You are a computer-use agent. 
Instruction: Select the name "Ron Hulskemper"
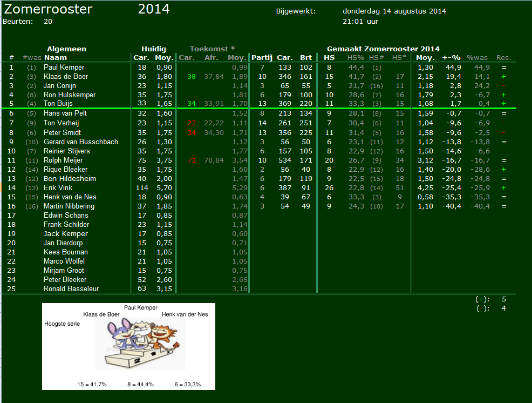pyautogui.click(x=70, y=95)
